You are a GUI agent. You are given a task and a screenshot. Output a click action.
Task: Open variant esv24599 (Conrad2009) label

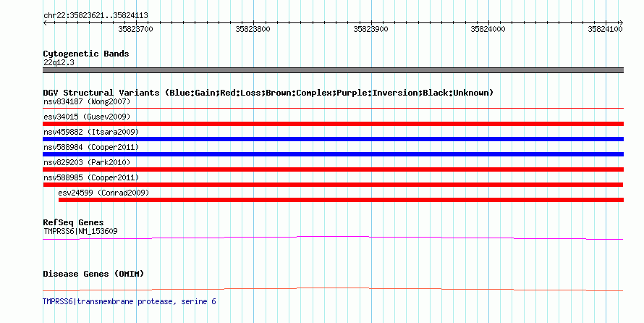[103, 193]
